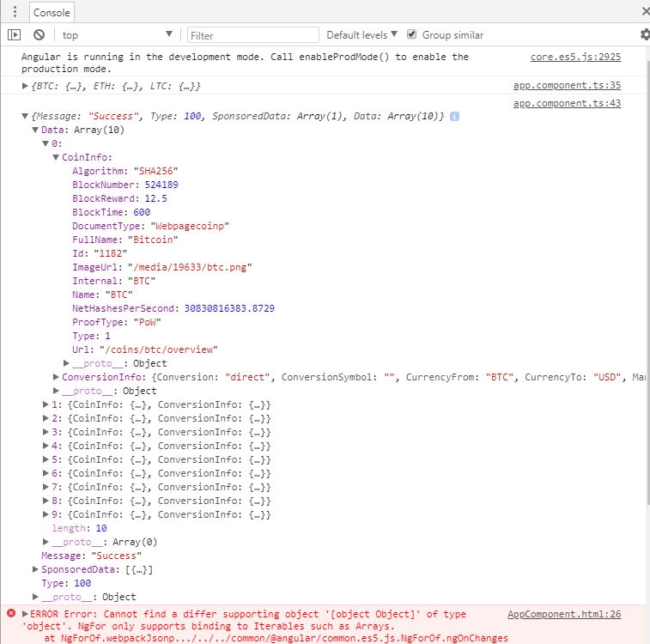Open app.component.ts:43 source link
This screenshot has width=650, height=644.
pyautogui.click(x=567, y=103)
